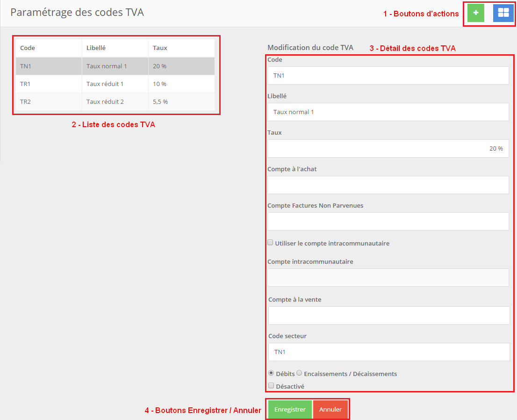Focus the Compte Factures Non Parvenues field
517x420 pixels.
[x=388, y=221]
